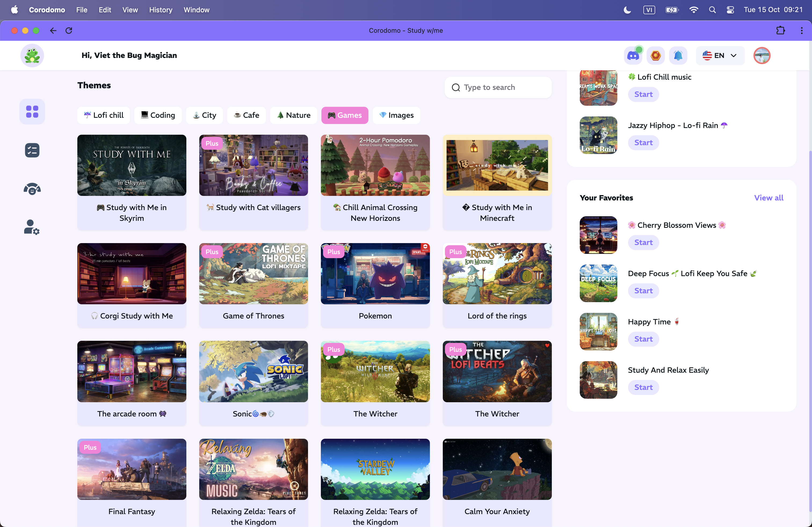Select the Games theme tab
Viewport: 812px width, 527px height.
(345, 115)
